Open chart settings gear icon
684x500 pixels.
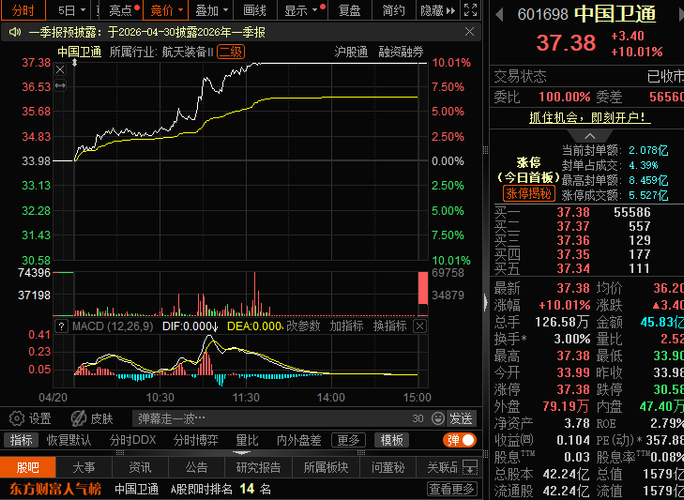point(17,418)
